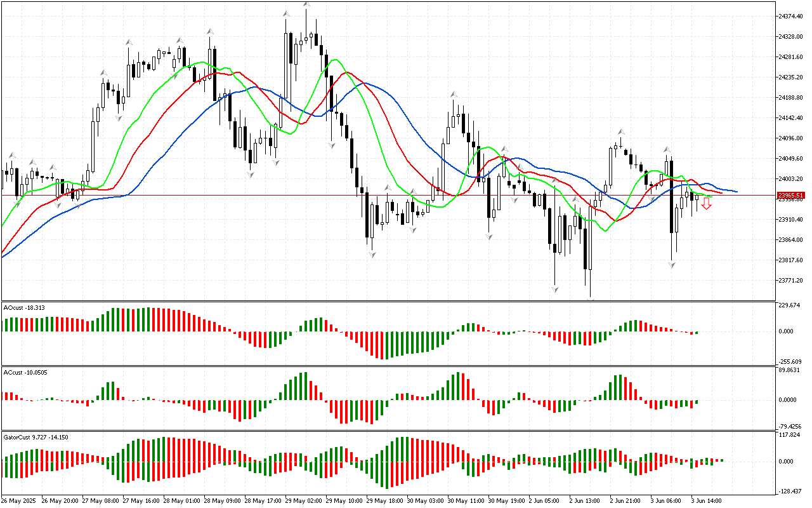
Task: Select the down fractal below the 29 May 18:00 low
Action: pos(372,254)
